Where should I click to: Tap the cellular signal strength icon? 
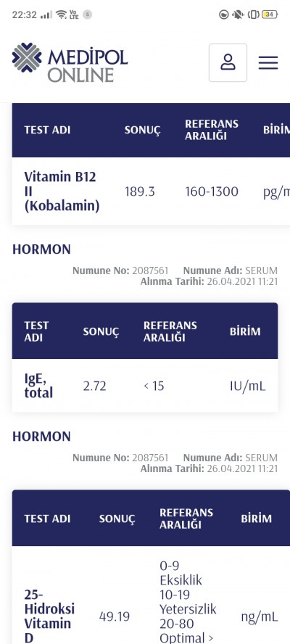click(x=46, y=15)
